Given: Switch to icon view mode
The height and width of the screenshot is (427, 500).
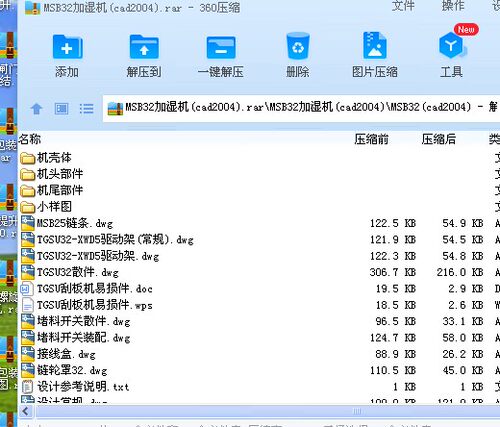Looking at the screenshot, I should (x=61, y=109).
